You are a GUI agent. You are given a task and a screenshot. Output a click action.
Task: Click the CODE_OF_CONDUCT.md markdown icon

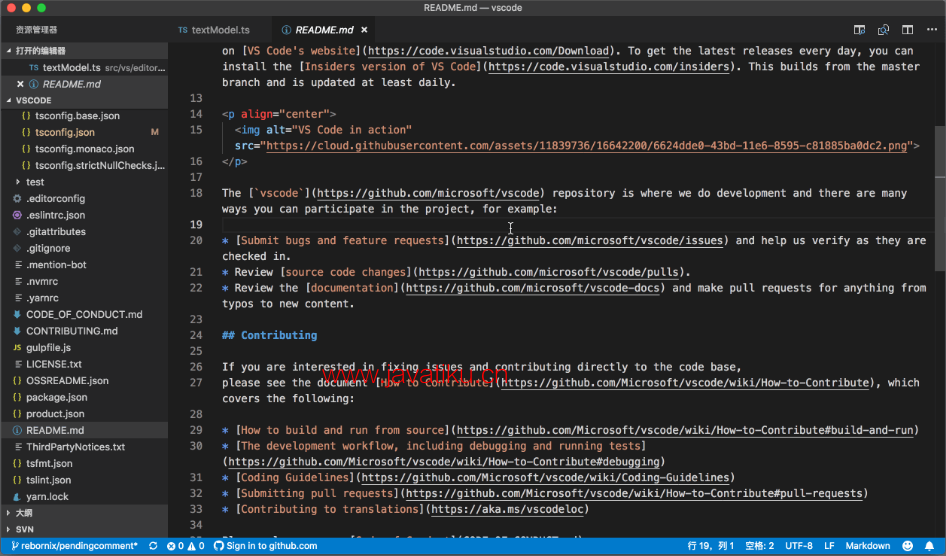[x=17, y=314]
